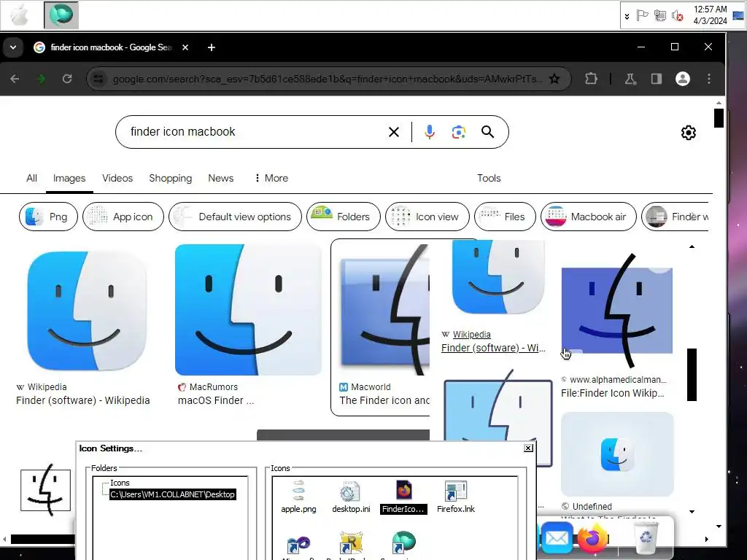Go forward using green forward arrow

pos(41,79)
